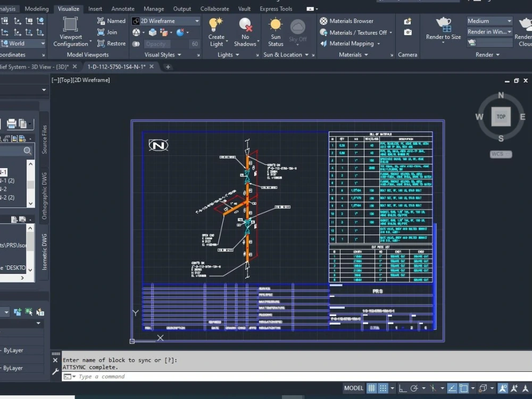
Task: Click the X-ray effect opacity icon
Action: coord(136,44)
